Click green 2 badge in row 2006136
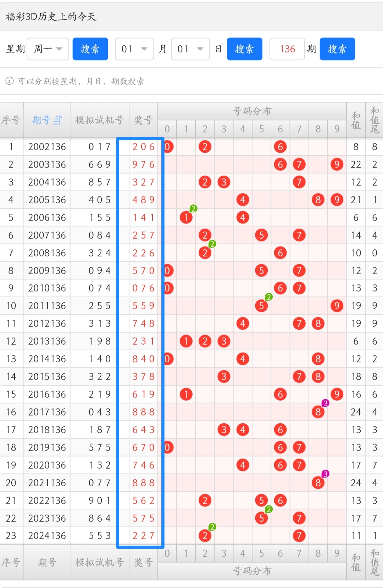383x588 pixels. point(193,209)
